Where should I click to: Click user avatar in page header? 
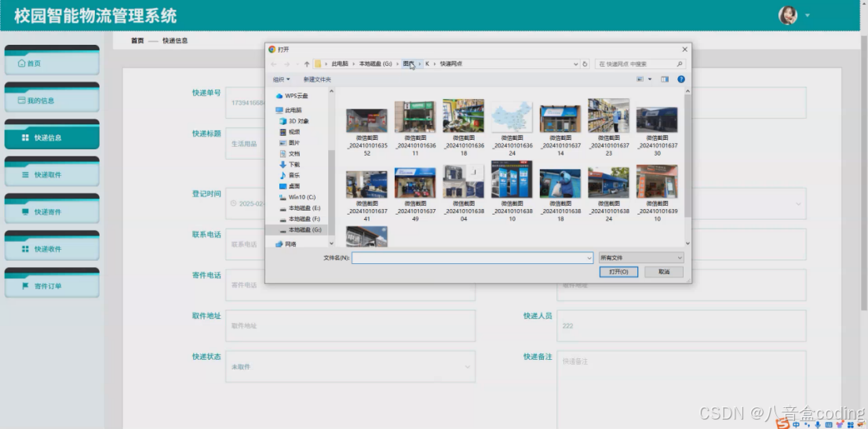[x=788, y=16]
